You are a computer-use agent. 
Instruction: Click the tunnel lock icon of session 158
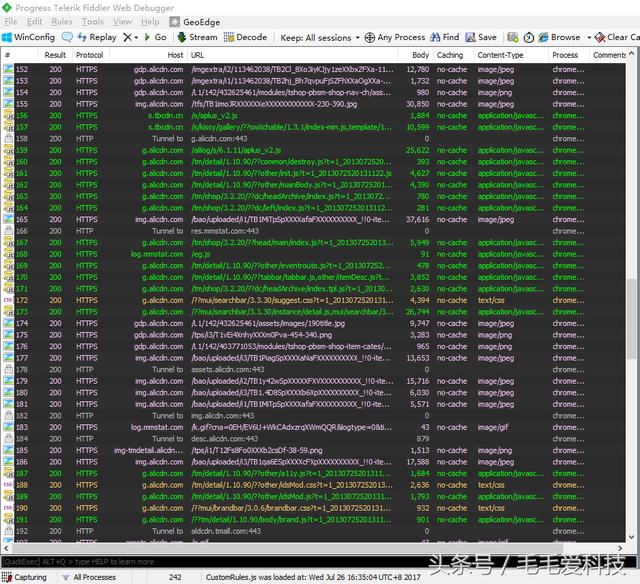tap(8, 139)
